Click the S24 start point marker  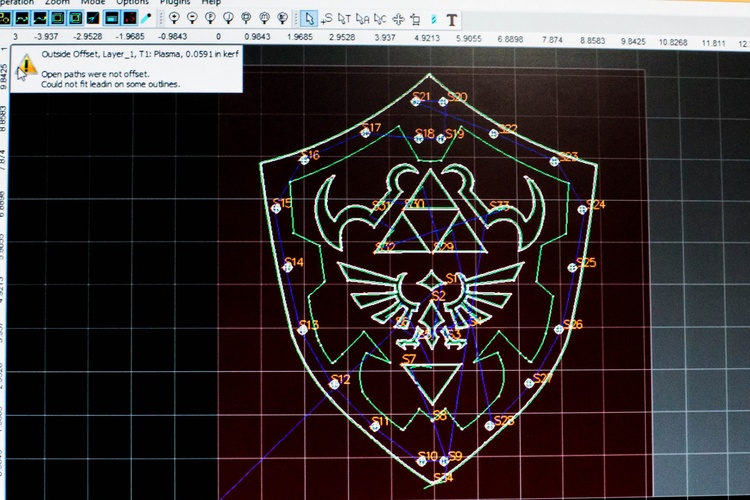(x=582, y=209)
